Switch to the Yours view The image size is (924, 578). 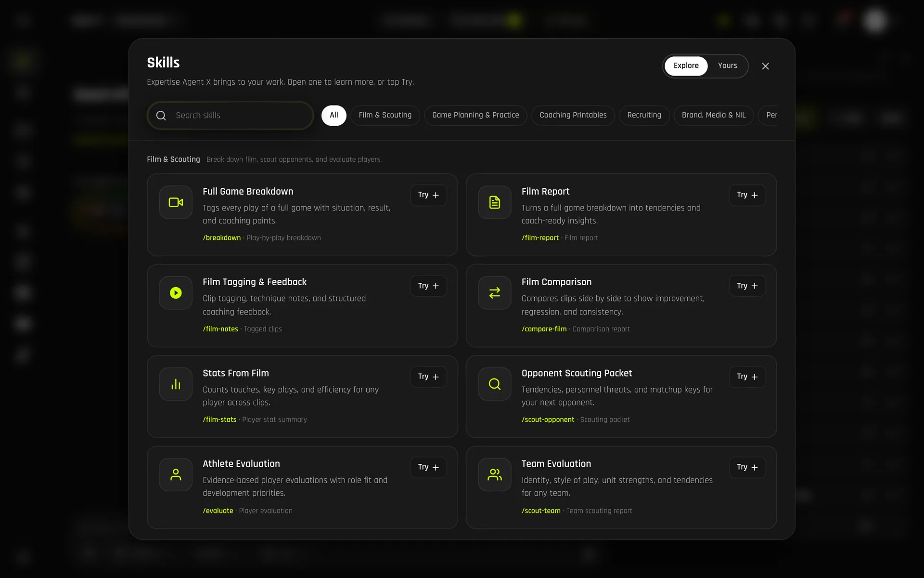(x=727, y=66)
